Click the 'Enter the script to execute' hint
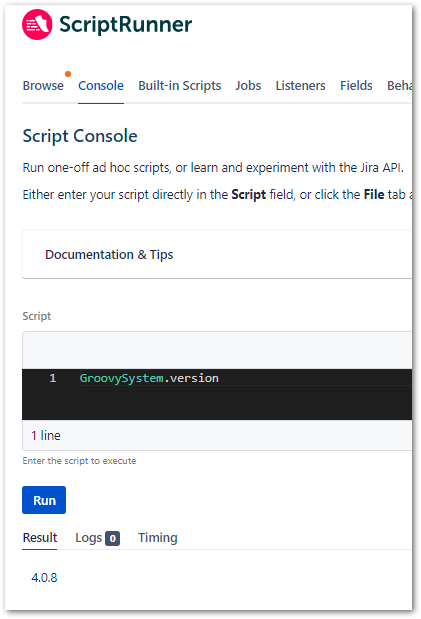Screen dimensions: 421x619 tap(79, 461)
